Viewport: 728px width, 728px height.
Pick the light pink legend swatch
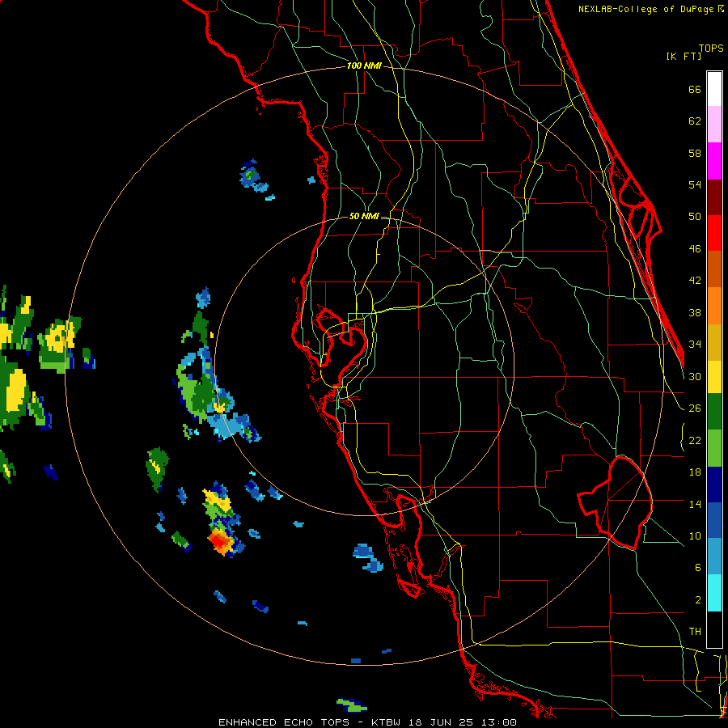[714, 125]
